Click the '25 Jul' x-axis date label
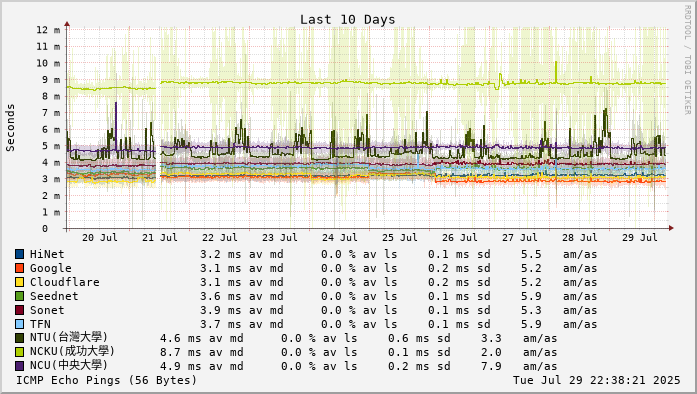Viewport: 697px width, 394px height. [x=400, y=237]
